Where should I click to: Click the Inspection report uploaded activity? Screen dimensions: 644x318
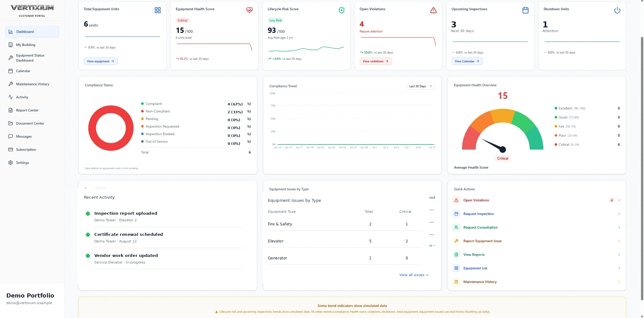tap(164, 216)
